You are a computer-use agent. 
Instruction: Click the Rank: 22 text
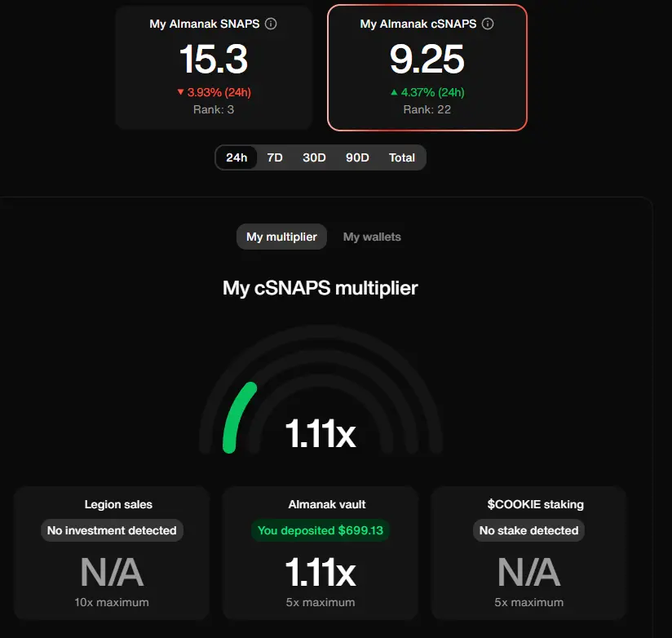(x=427, y=110)
